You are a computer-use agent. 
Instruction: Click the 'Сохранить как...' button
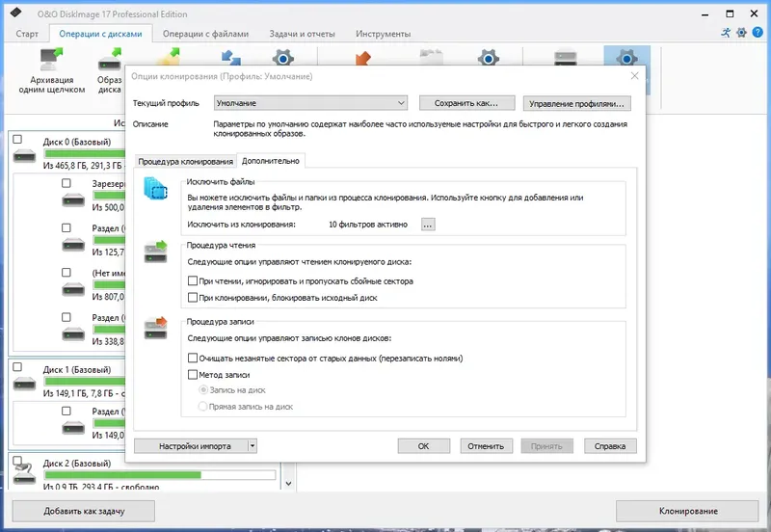[466, 103]
